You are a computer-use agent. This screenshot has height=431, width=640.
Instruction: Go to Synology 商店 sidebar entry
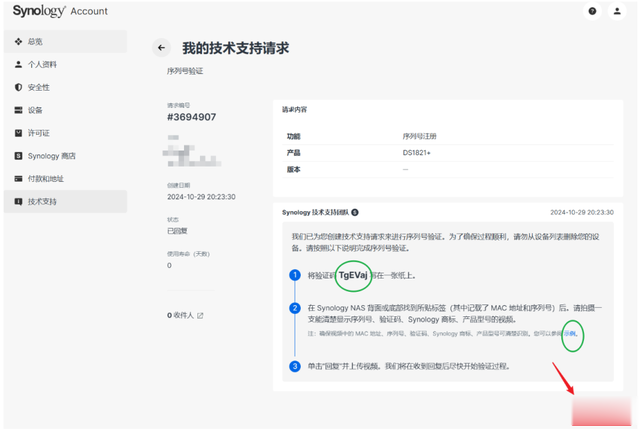tap(65, 156)
